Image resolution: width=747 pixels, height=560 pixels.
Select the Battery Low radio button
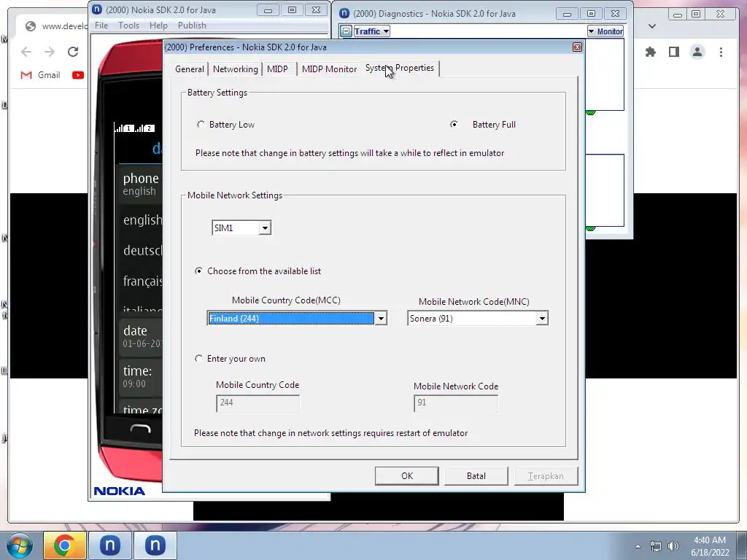[201, 124]
